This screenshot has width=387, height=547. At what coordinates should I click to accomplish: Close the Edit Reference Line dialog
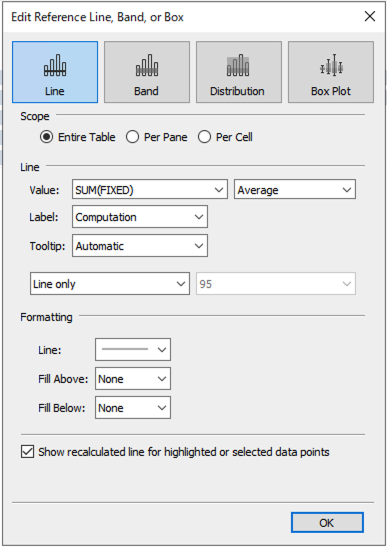pos(370,16)
